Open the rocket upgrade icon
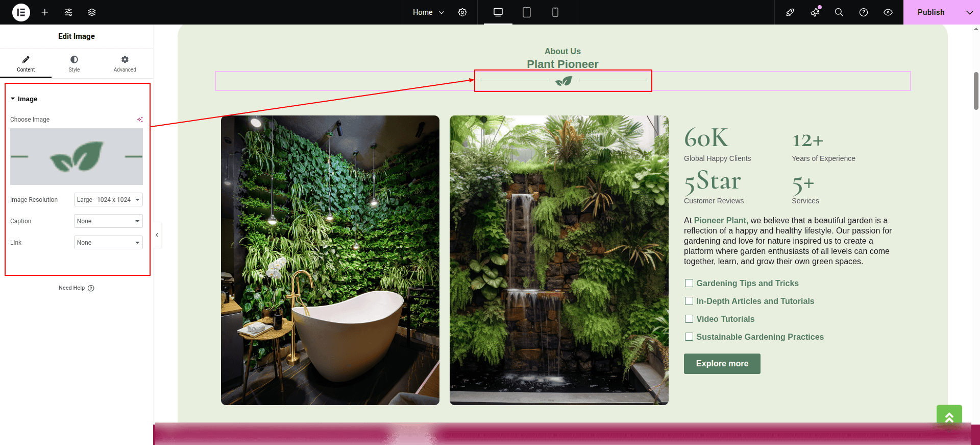This screenshot has height=445, width=980. click(790, 12)
